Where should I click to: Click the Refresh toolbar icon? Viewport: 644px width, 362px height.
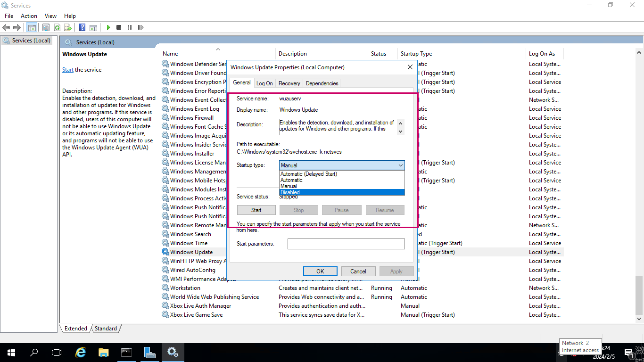pos(57,27)
